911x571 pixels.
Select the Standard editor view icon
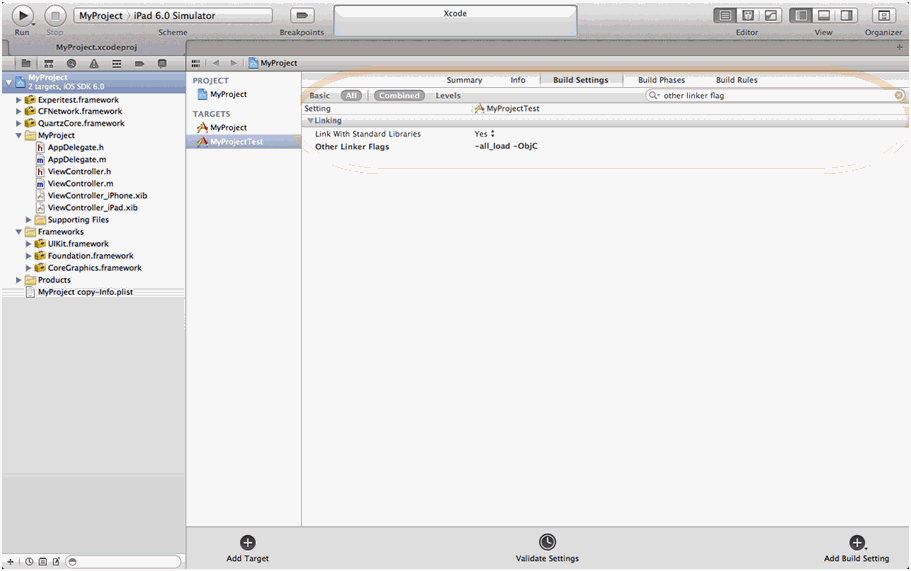pos(725,16)
